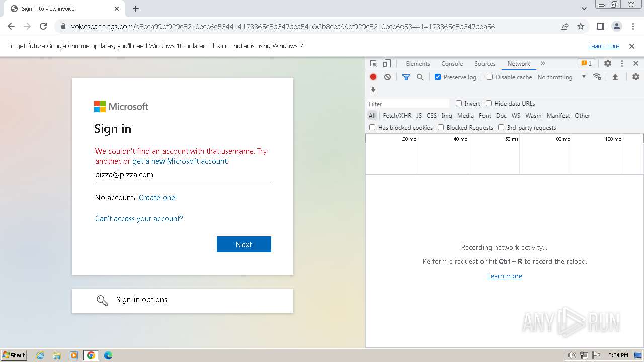Check Hide data URLs checkbox
644x362 pixels.
click(489, 103)
